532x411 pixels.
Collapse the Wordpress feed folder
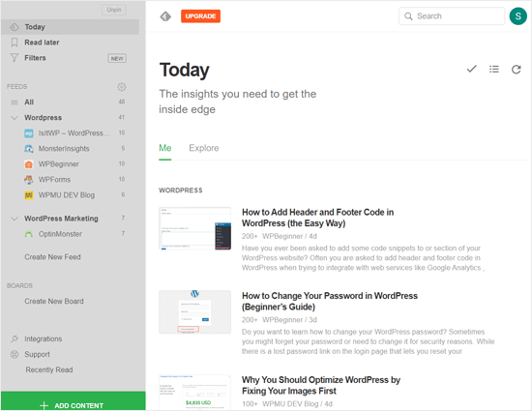click(15, 118)
